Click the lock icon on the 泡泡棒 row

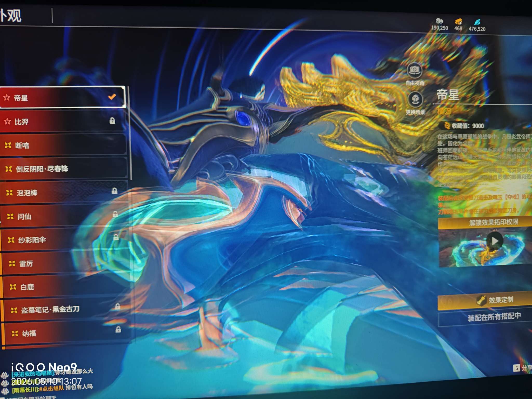pos(115,191)
